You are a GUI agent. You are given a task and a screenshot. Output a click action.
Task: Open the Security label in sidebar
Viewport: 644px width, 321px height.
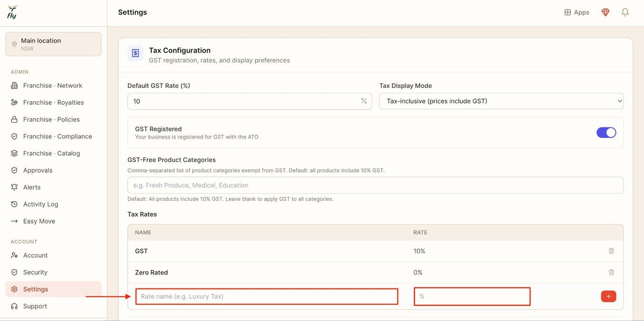tap(35, 272)
